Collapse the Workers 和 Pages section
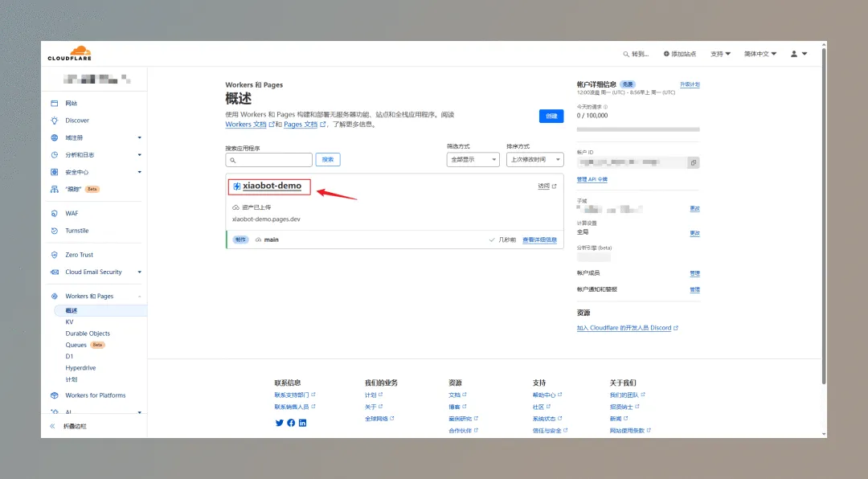Viewport: 868px width, 479px height. [x=140, y=297]
